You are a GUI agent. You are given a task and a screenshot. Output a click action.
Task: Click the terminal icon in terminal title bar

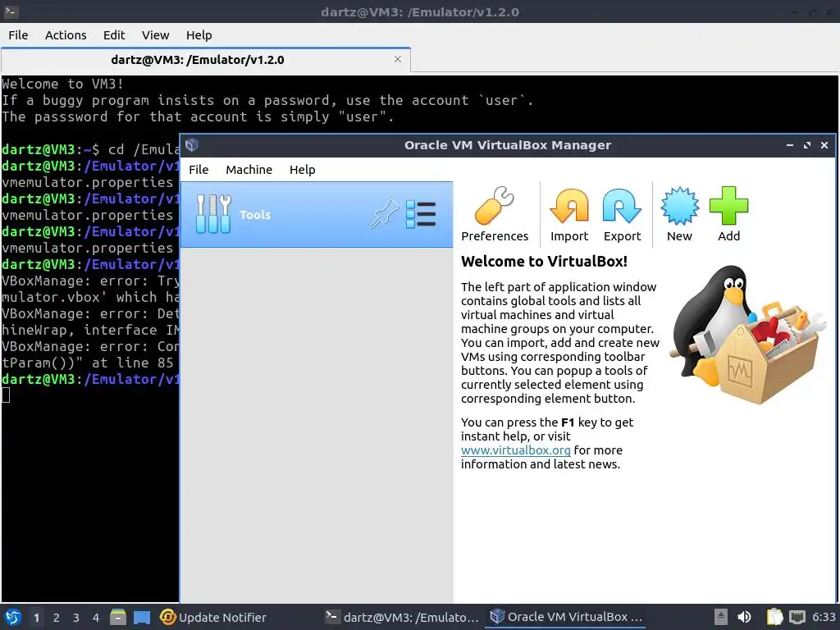click(11, 11)
